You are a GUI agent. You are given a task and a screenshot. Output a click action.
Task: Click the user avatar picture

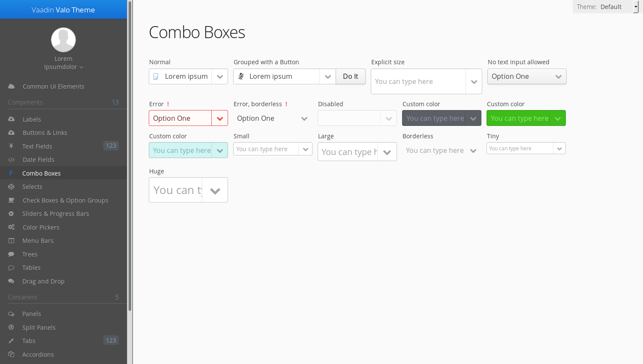(63, 40)
